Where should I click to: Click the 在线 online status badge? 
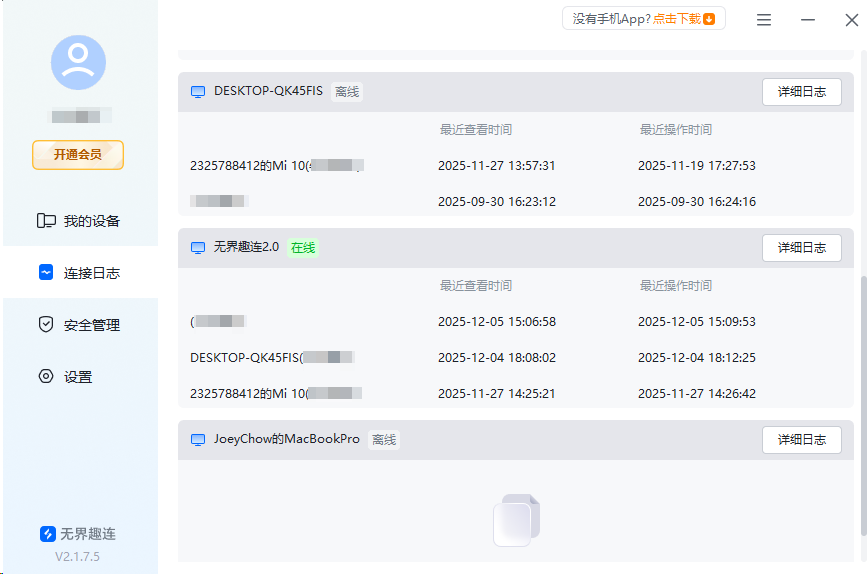tap(303, 248)
